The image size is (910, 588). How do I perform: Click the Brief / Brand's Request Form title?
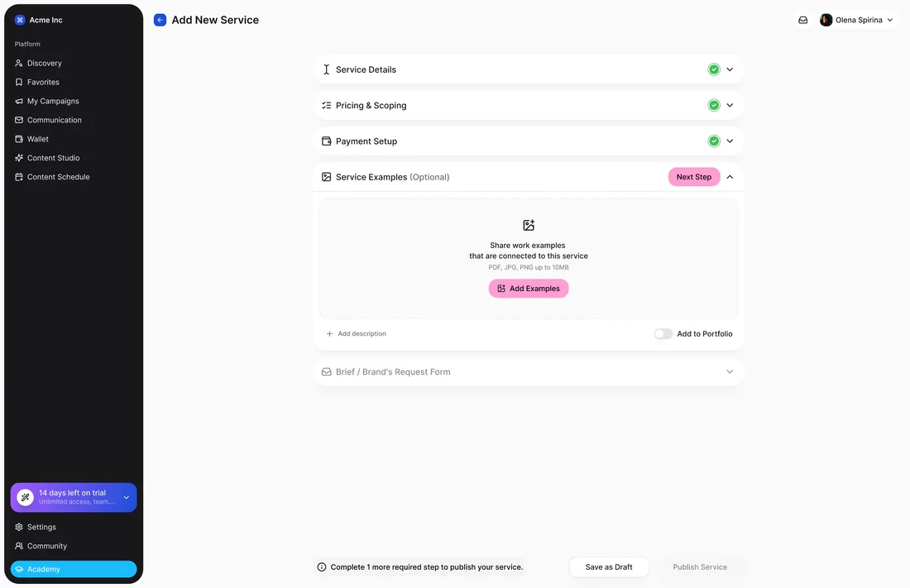(393, 371)
